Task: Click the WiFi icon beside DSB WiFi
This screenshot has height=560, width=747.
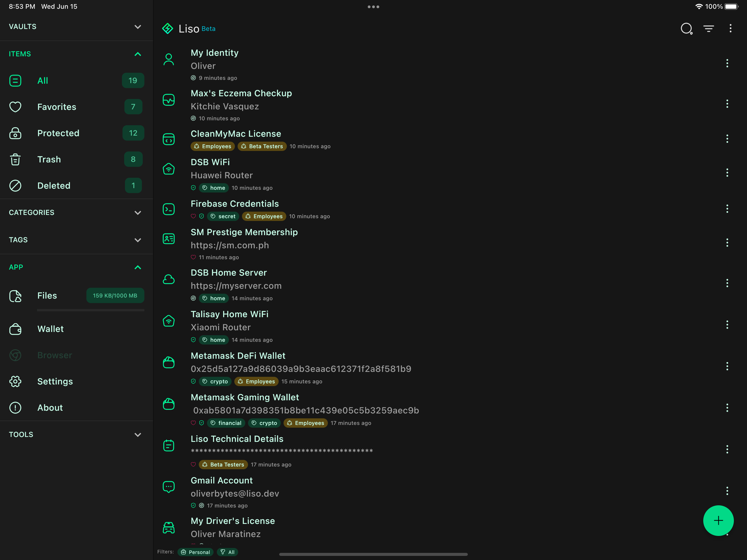Action: click(169, 169)
